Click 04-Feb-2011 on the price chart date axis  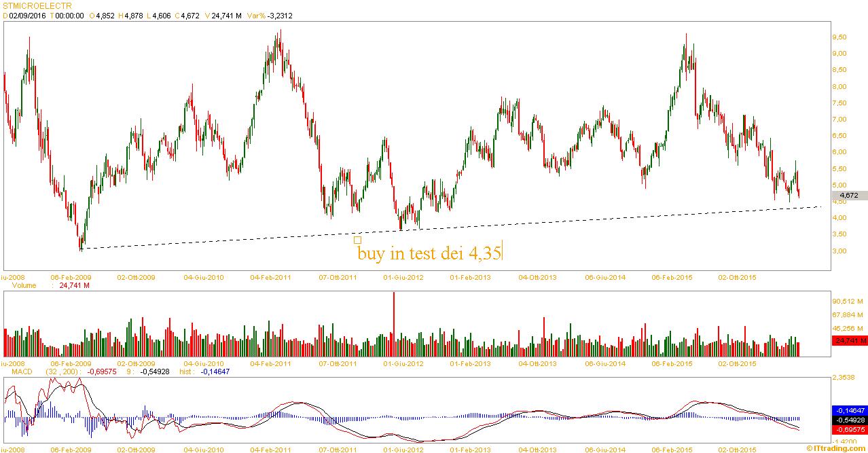pos(271,277)
